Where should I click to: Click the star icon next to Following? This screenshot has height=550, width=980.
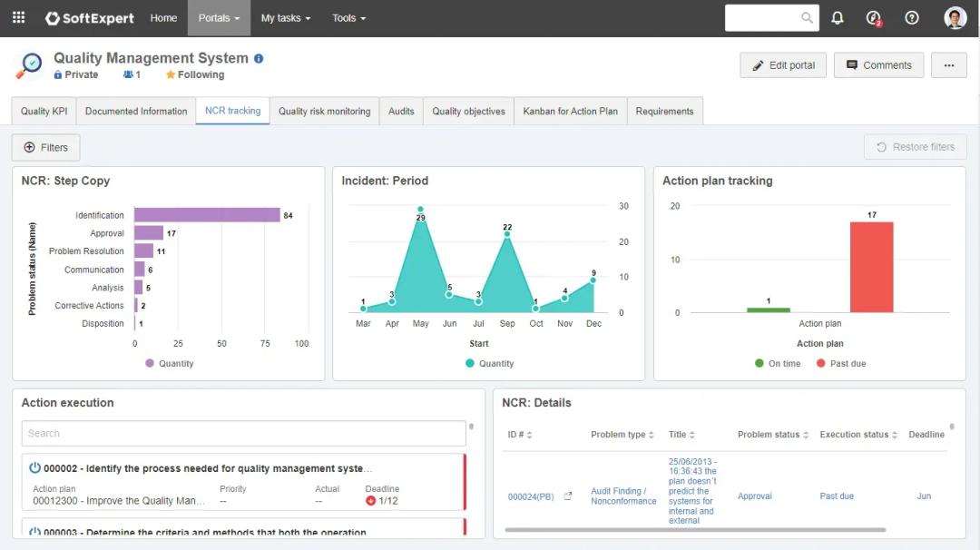[x=170, y=75]
